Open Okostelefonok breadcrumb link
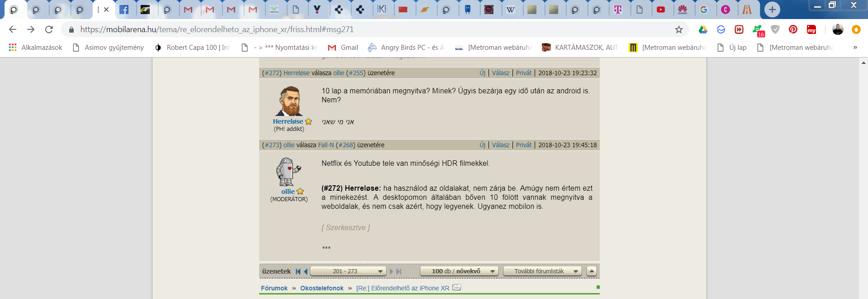This screenshot has width=868, height=299. tap(322, 288)
